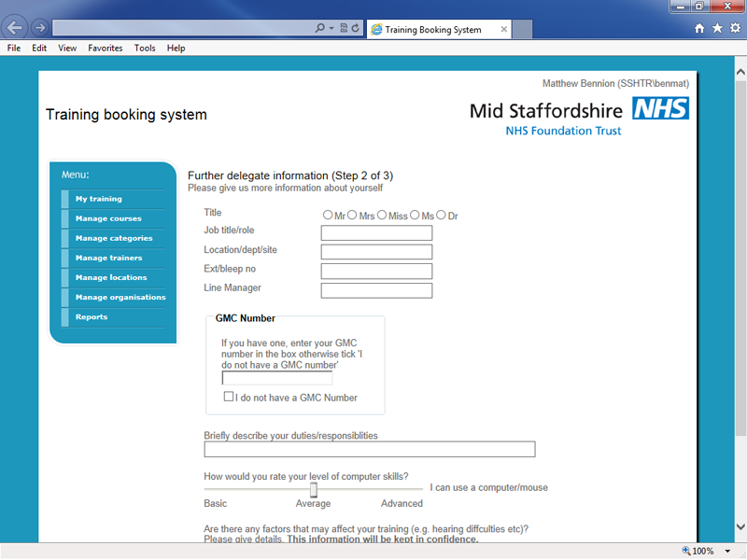The height and width of the screenshot is (560, 747).
Task: Click the Job title/role text field
Action: coord(376,233)
